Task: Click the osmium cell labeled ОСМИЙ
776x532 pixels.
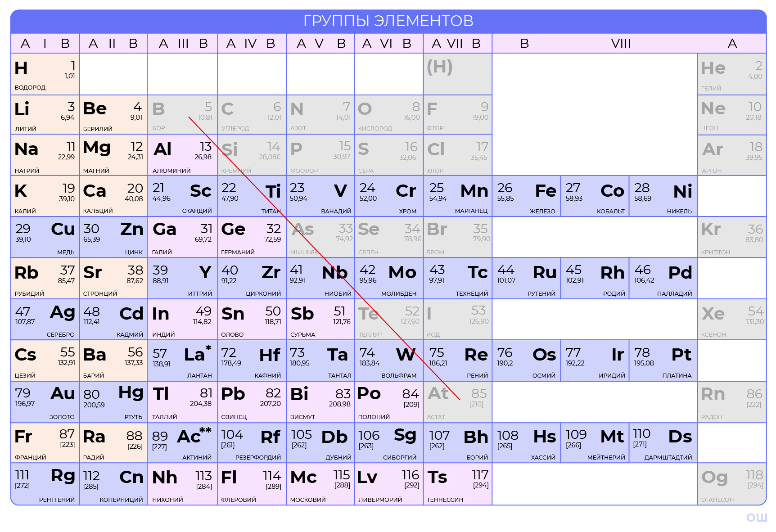Action: coord(527,361)
